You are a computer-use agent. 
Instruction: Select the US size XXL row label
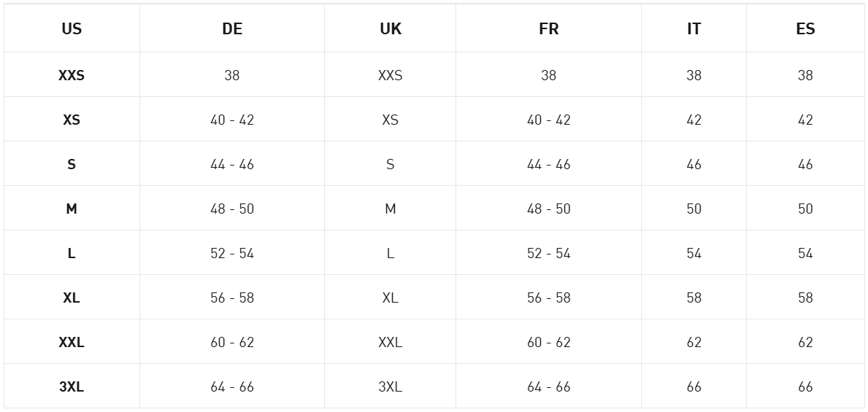click(x=72, y=342)
